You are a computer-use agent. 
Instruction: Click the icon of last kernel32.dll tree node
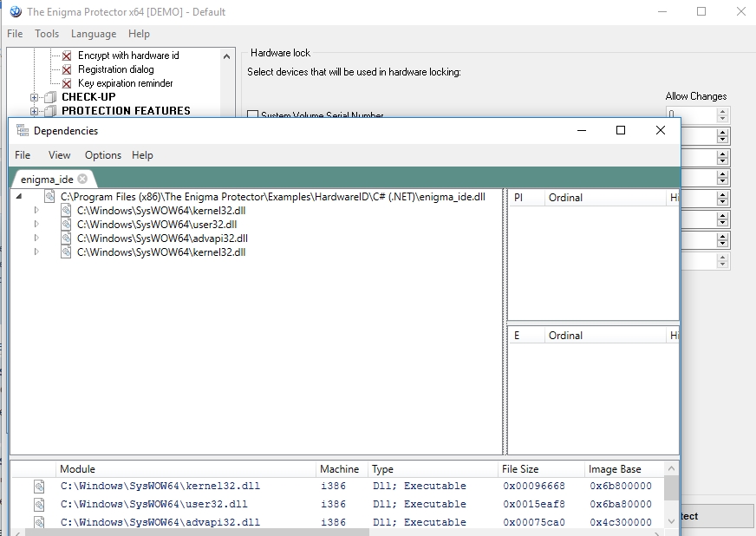point(66,252)
